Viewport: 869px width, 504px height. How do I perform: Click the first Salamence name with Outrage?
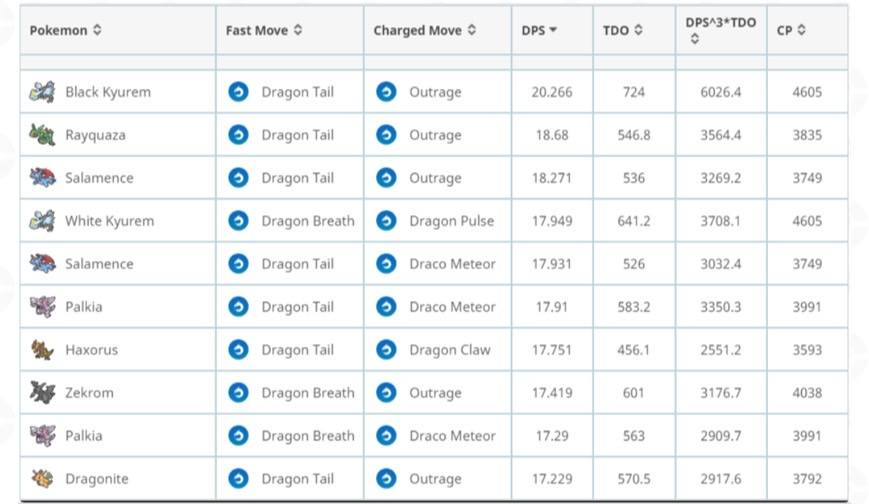pyautogui.click(x=99, y=178)
